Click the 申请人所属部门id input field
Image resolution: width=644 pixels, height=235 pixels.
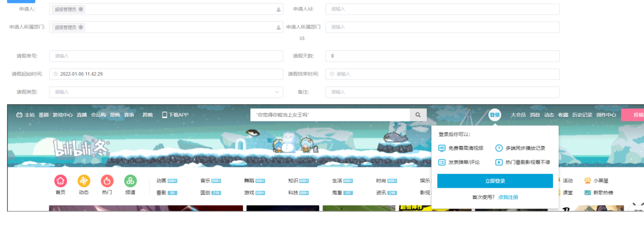click(442, 27)
